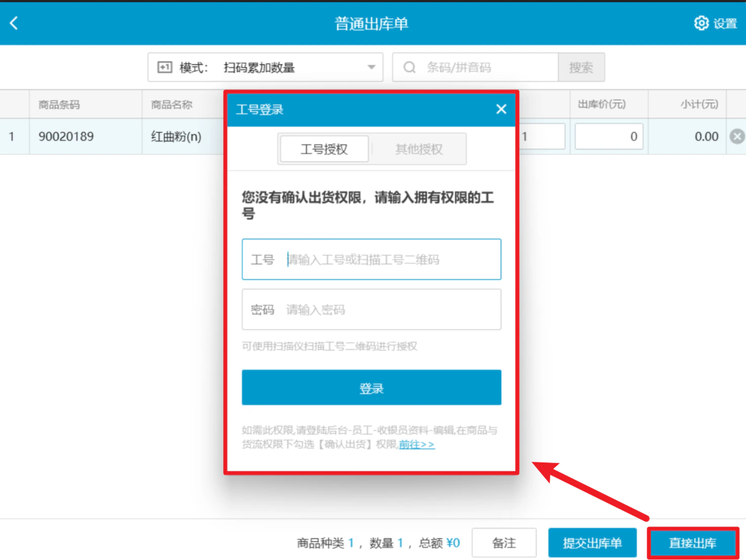Click the 提交出库单 button
Viewport: 746px width, 560px height.
pyautogui.click(x=592, y=543)
